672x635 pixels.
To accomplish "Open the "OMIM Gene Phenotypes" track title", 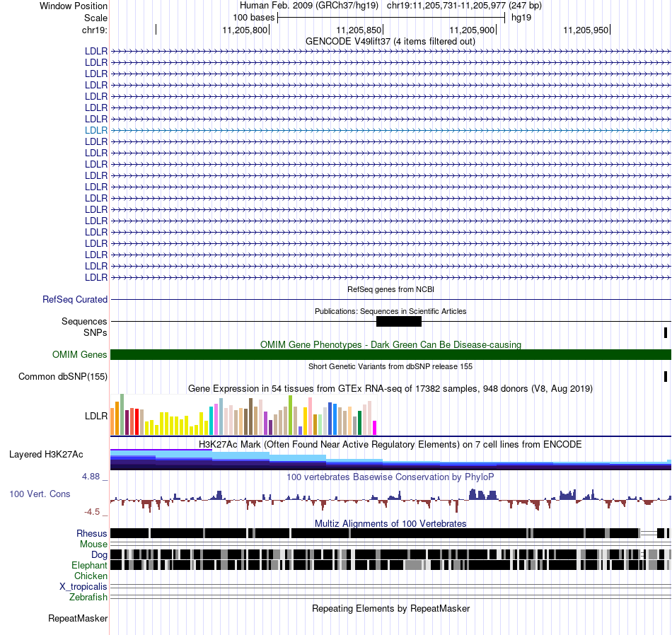I will point(390,345).
